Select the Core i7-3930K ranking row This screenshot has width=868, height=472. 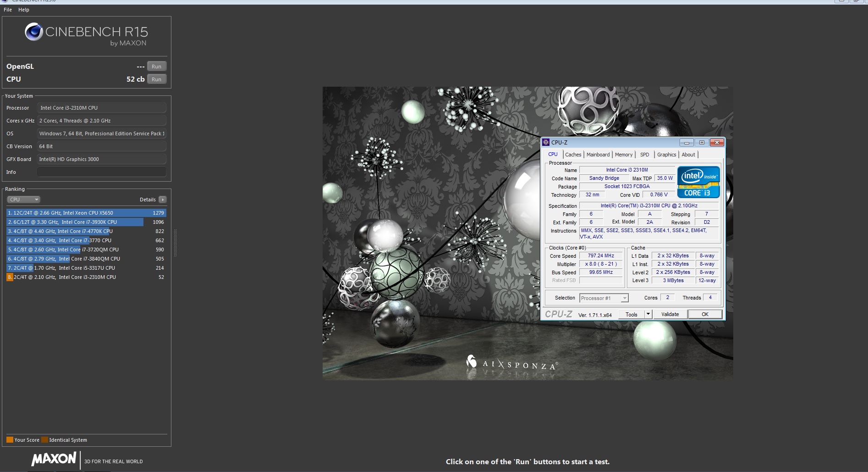(x=86, y=222)
